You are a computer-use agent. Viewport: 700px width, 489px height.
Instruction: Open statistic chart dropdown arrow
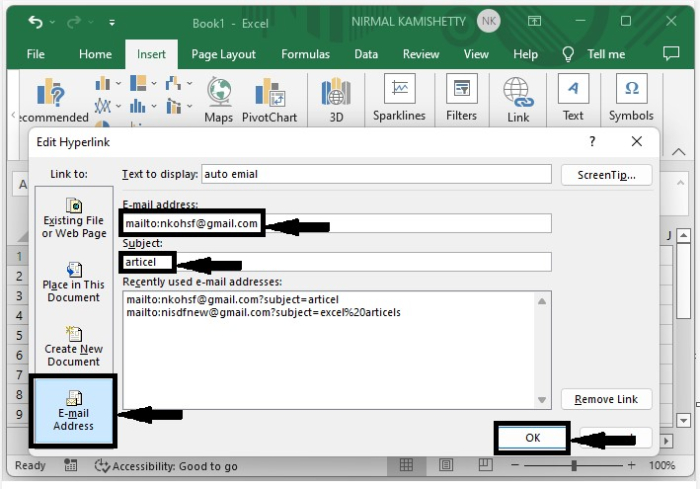point(154,107)
